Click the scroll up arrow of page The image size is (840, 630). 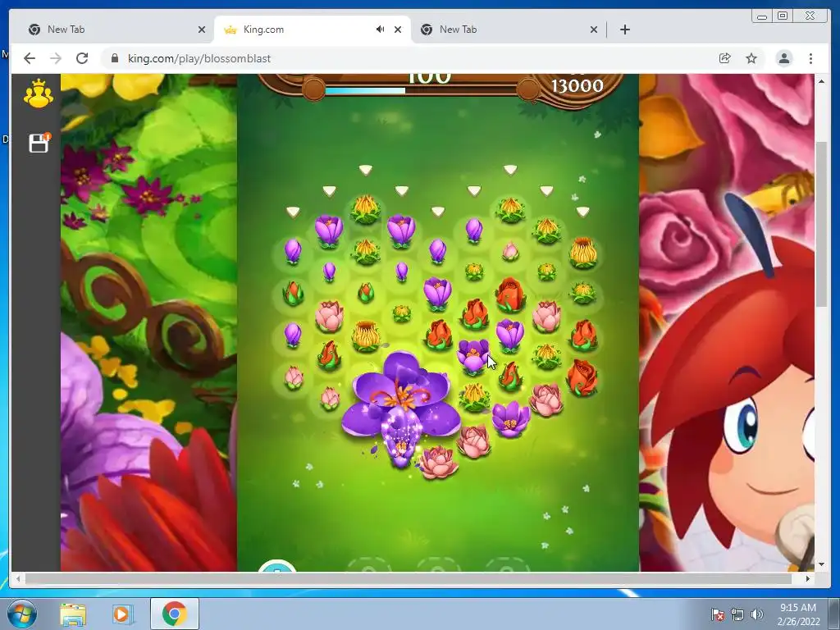click(x=821, y=81)
